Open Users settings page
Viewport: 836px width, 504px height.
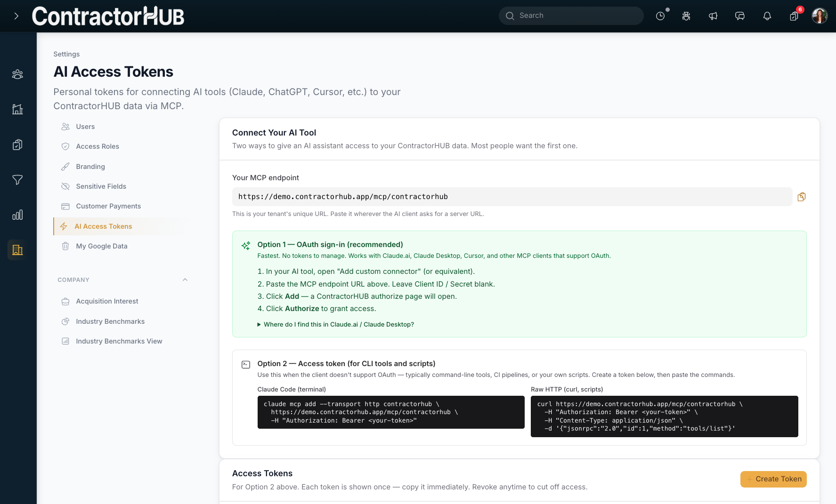point(85,127)
